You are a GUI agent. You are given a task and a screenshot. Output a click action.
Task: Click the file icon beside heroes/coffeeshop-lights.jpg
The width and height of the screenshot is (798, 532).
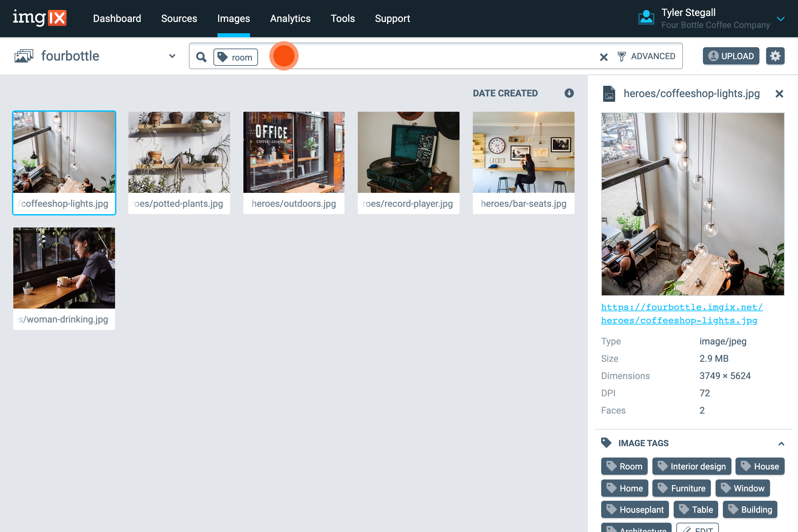tap(609, 94)
